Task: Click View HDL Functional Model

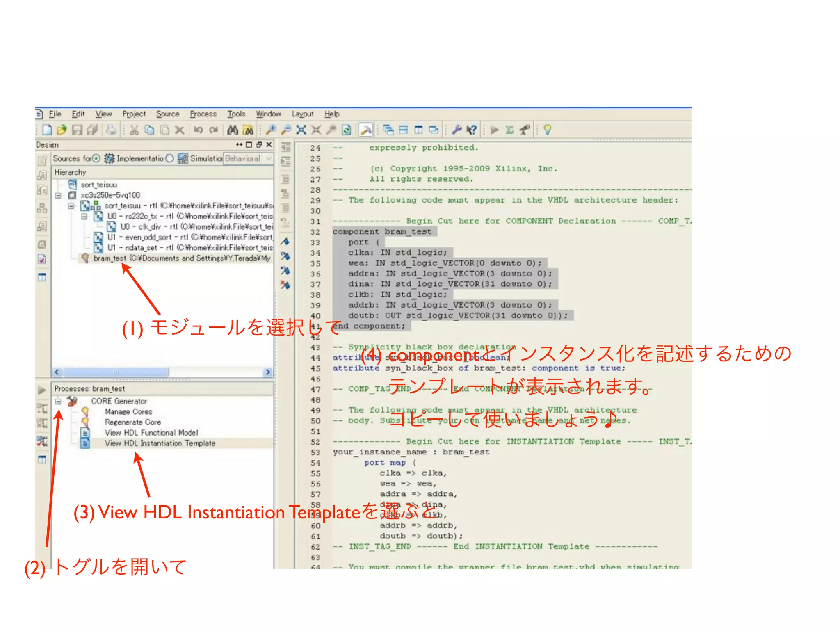Action: point(151,433)
